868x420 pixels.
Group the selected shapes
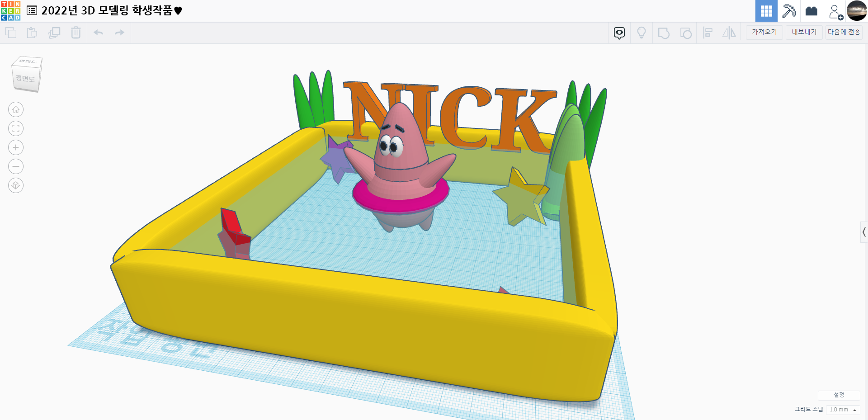[664, 33]
